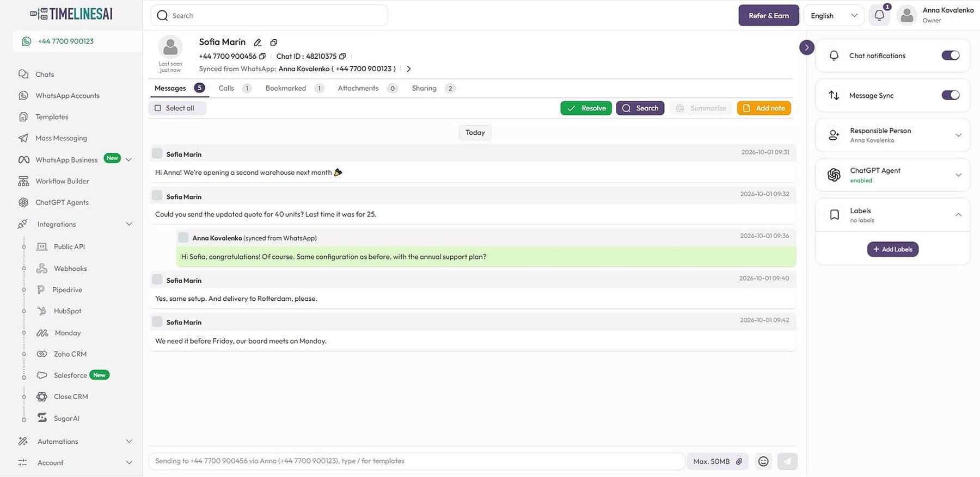The width and height of the screenshot is (980, 477).
Task: Switch to the Sharing tab
Action: tap(433, 88)
